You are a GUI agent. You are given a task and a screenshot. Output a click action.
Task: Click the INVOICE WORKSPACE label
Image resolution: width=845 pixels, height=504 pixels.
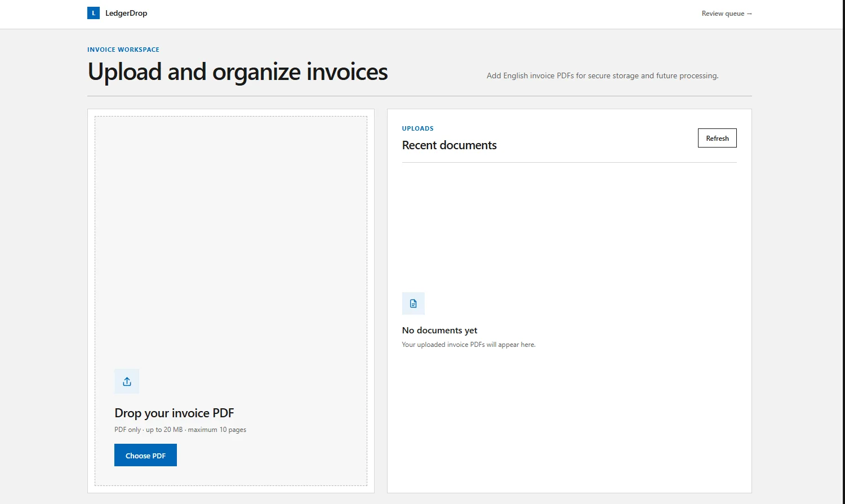click(x=123, y=50)
